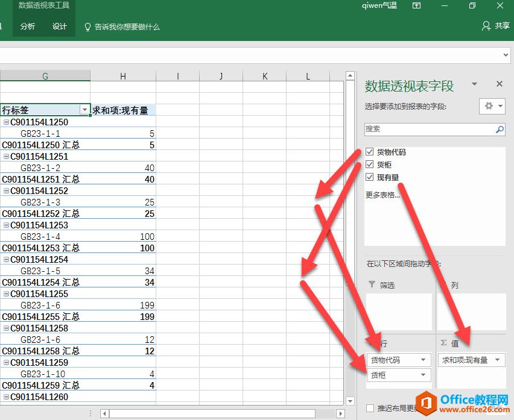Uncheck the 现有量 field checkbox

click(370, 177)
